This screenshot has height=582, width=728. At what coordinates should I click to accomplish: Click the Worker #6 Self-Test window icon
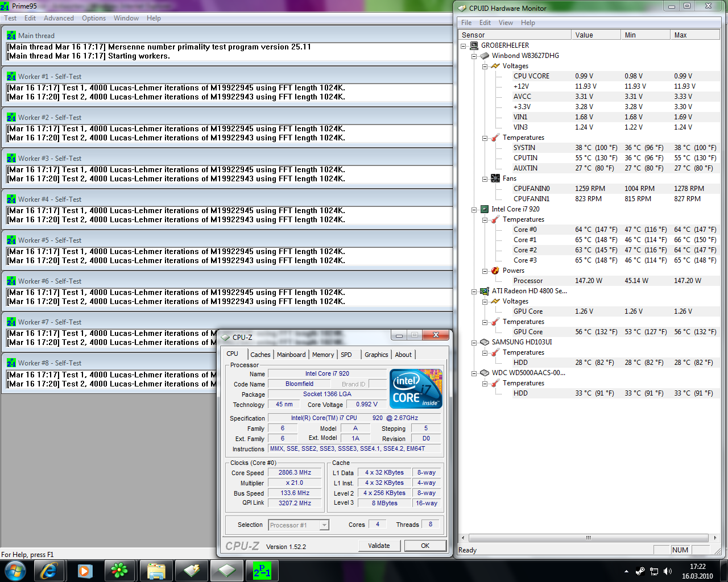(x=11, y=281)
